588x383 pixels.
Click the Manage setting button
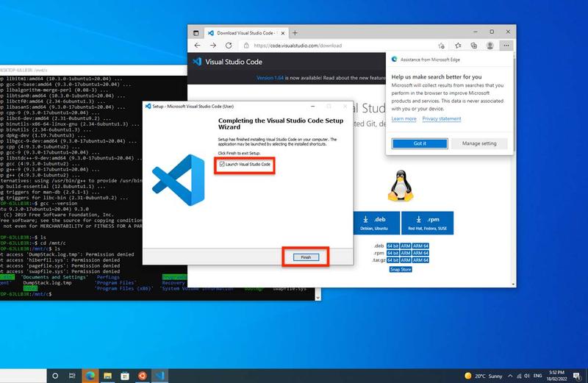(x=479, y=143)
